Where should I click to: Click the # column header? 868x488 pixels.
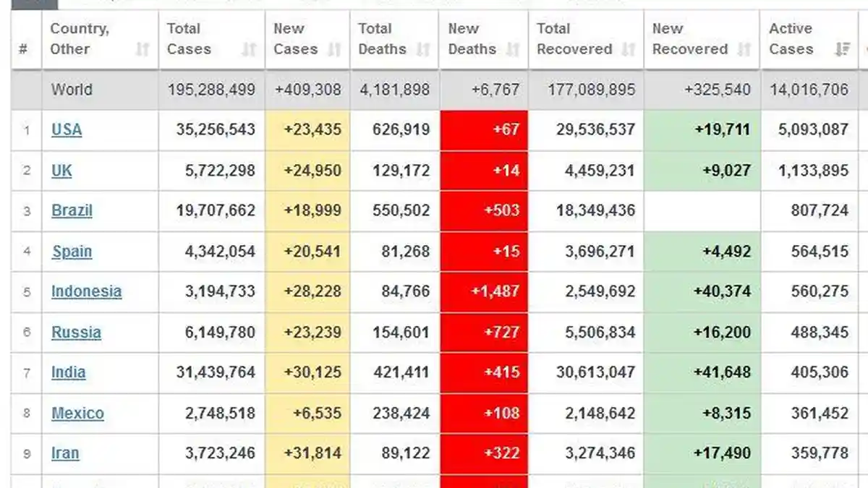pyautogui.click(x=24, y=50)
